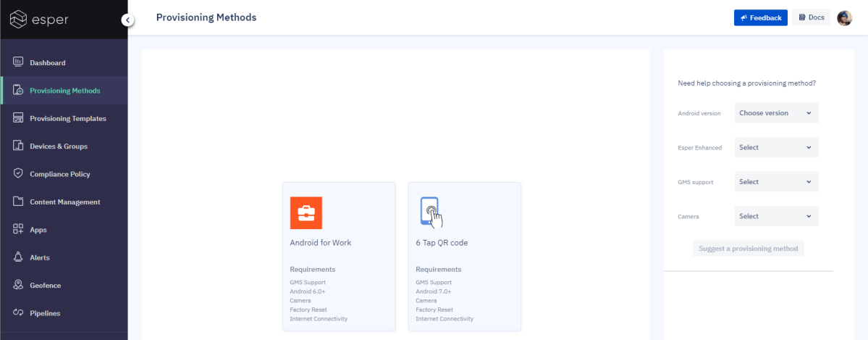Viewport: 868px width, 340px height.
Task: Click the Devices & Groups sidebar icon
Action: 18,146
